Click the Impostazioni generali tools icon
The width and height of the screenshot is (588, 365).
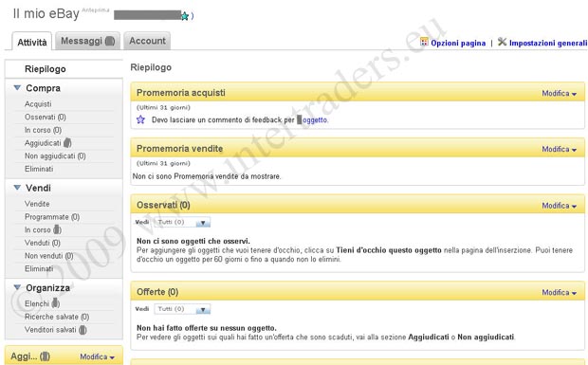(502, 42)
